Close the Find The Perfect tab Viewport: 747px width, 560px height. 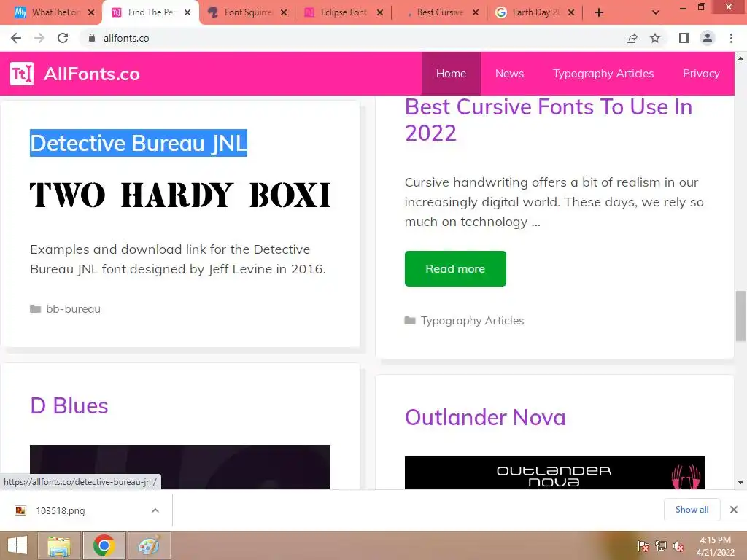[187, 12]
